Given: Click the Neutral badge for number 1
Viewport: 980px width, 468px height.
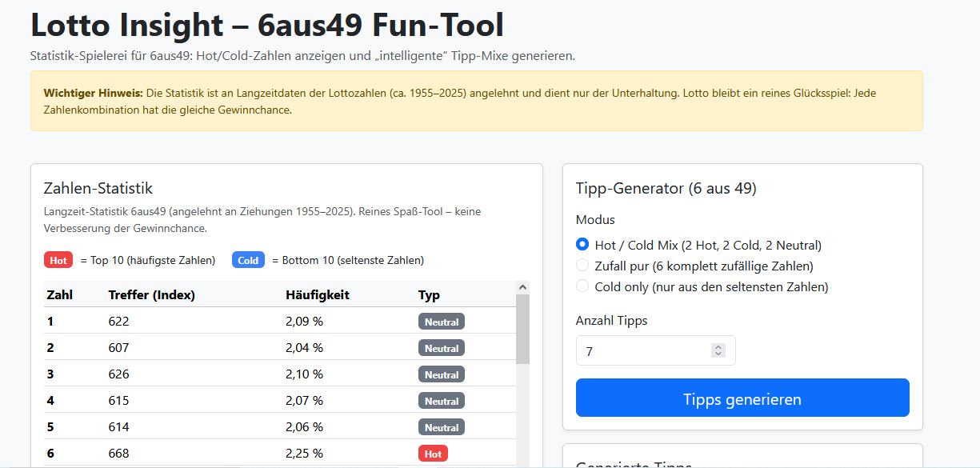Looking at the screenshot, I should (x=441, y=322).
